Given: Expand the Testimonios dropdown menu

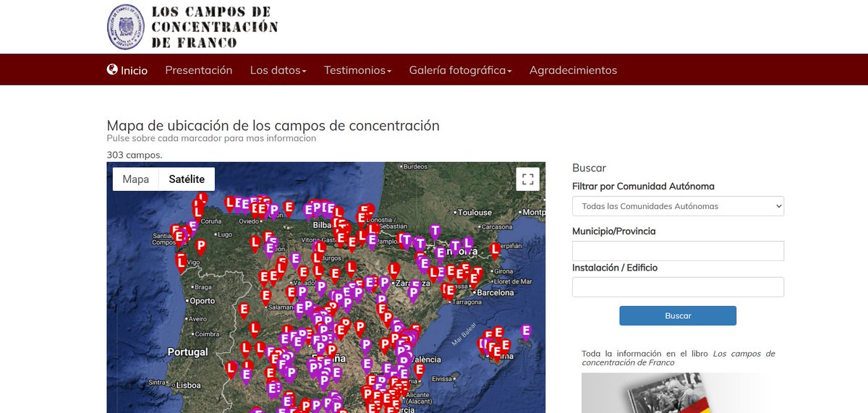Looking at the screenshot, I should (358, 70).
